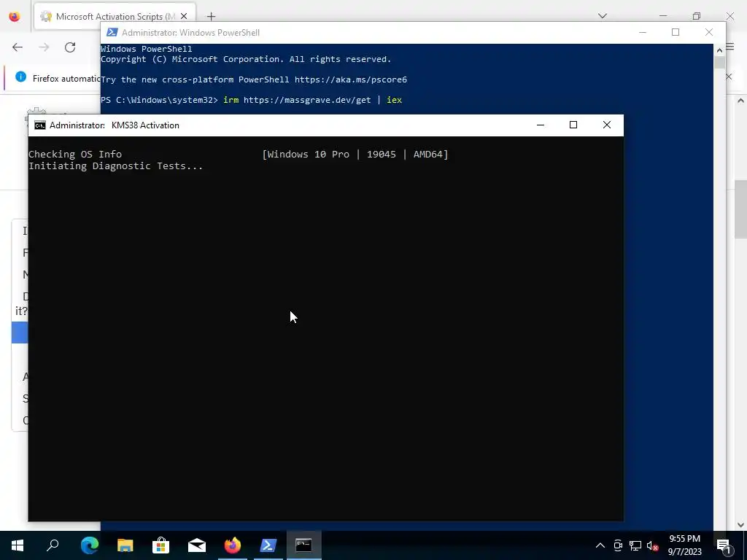Maximize the KMS38 Activation window
The image size is (747, 560).
[573, 125]
